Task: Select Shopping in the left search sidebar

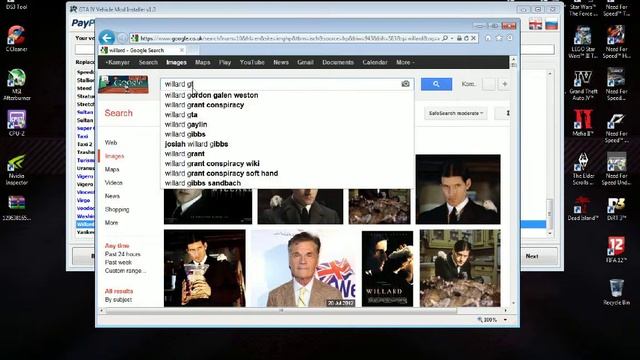Action: click(117, 209)
